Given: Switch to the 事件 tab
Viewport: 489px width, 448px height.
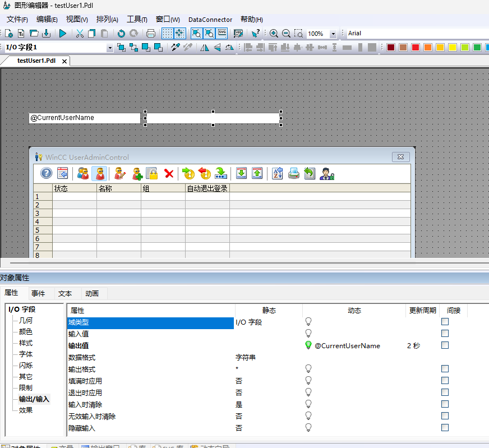Looking at the screenshot, I should pyautogui.click(x=38, y=293).
